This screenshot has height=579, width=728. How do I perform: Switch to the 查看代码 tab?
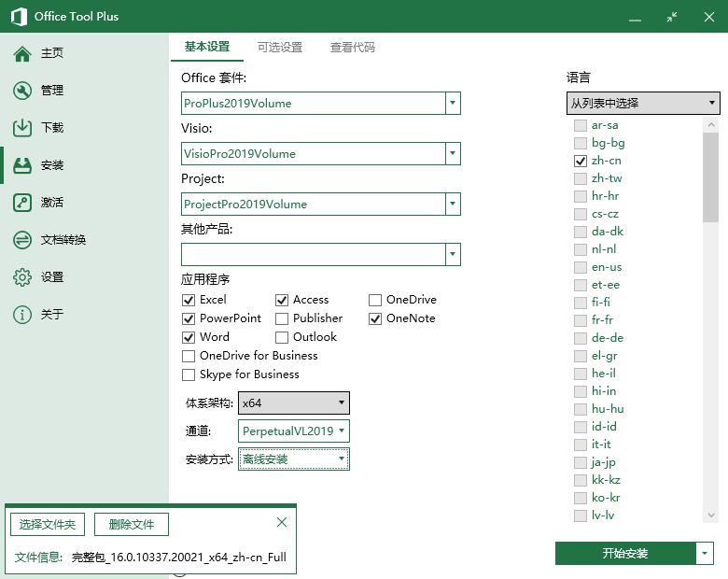point(353,47)
